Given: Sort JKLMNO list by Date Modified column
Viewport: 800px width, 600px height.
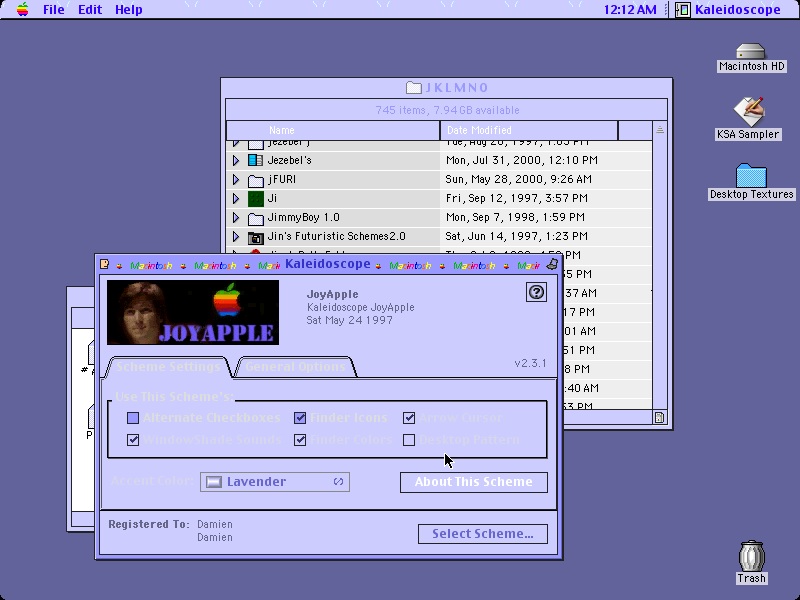Looking at the screenshot, I should click(529, 130).
